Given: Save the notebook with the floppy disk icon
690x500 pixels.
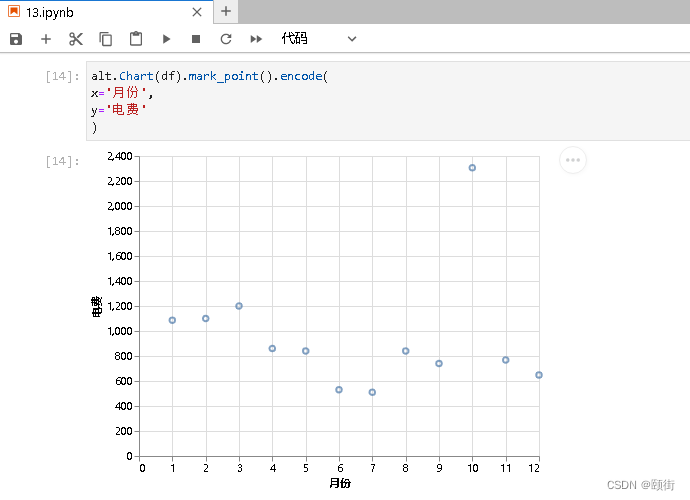Looking at the screenshot, I should (16, 39).
